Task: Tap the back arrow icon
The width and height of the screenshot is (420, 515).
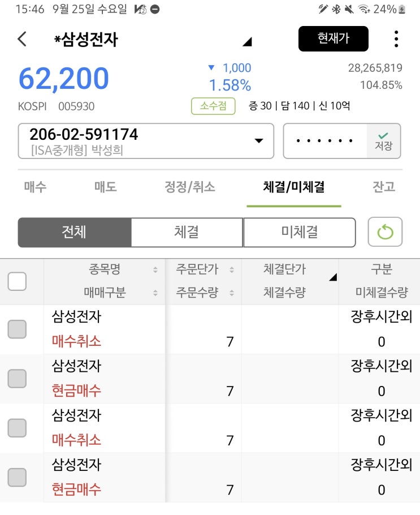Action: click(22, 39)
